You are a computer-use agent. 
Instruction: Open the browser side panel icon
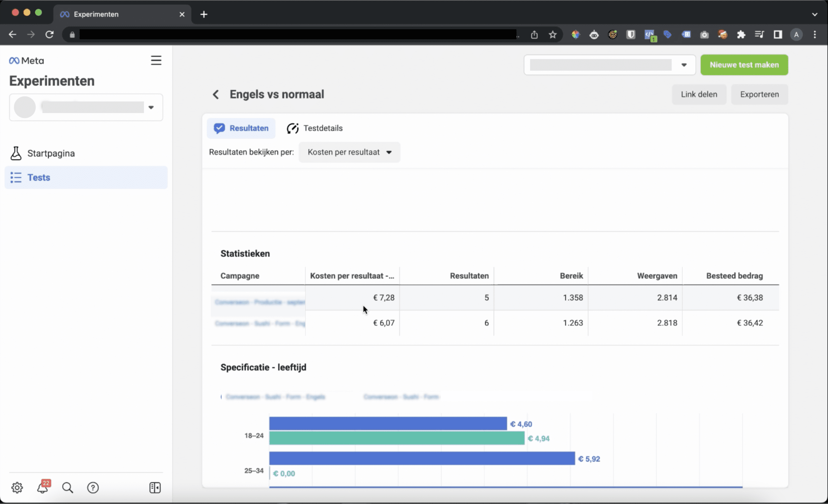click(x=778, y=35)
